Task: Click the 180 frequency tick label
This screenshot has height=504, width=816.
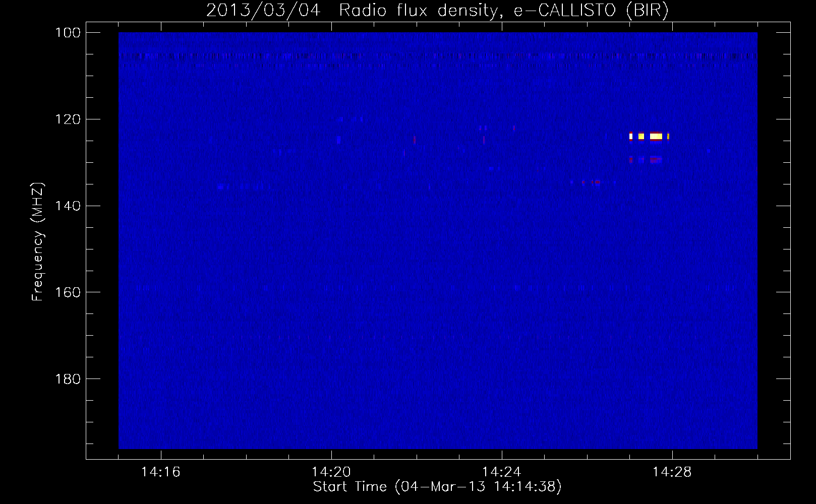Action: point(68,379)
